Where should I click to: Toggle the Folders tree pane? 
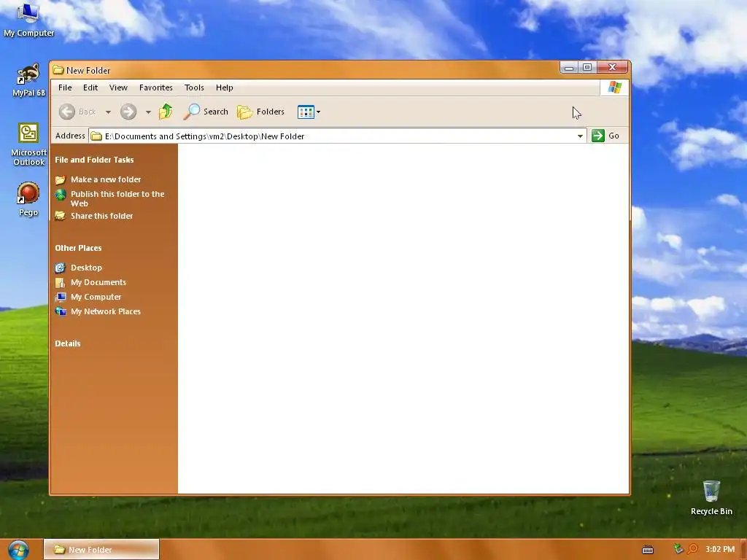[x=261, y=112]
